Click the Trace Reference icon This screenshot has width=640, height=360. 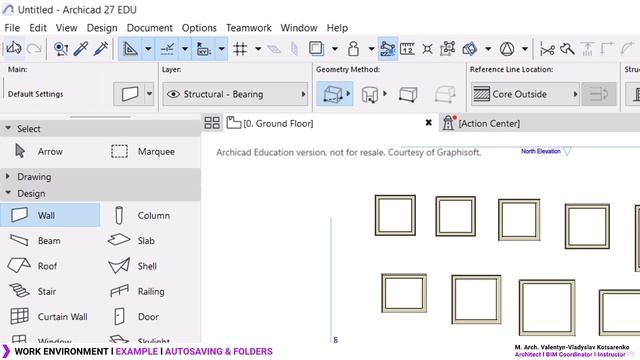(x=316, y=49)
